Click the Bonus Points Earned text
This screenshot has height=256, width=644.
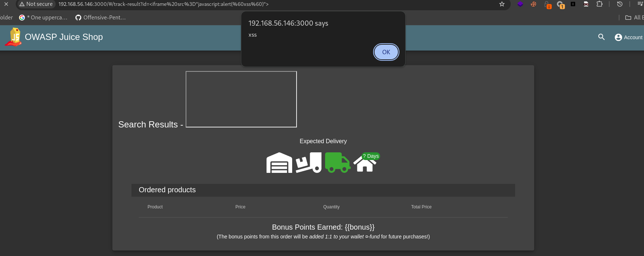pyautogui.click(x=323, y=227)
